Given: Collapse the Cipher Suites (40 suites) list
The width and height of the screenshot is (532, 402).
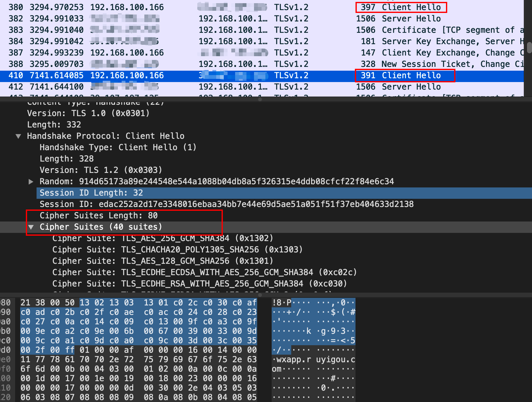Looking at the screenshot, I should (x=31, y=227).
